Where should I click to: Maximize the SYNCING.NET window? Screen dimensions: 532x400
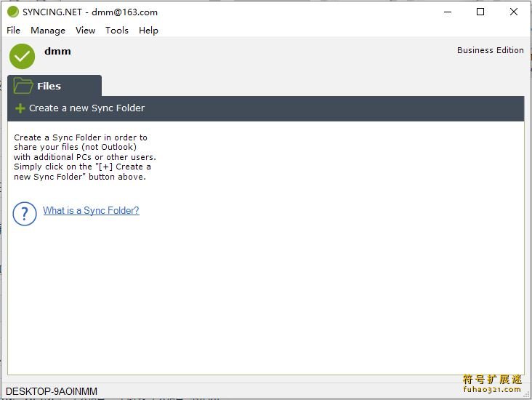pyautogui.click(x=480, y=12)
